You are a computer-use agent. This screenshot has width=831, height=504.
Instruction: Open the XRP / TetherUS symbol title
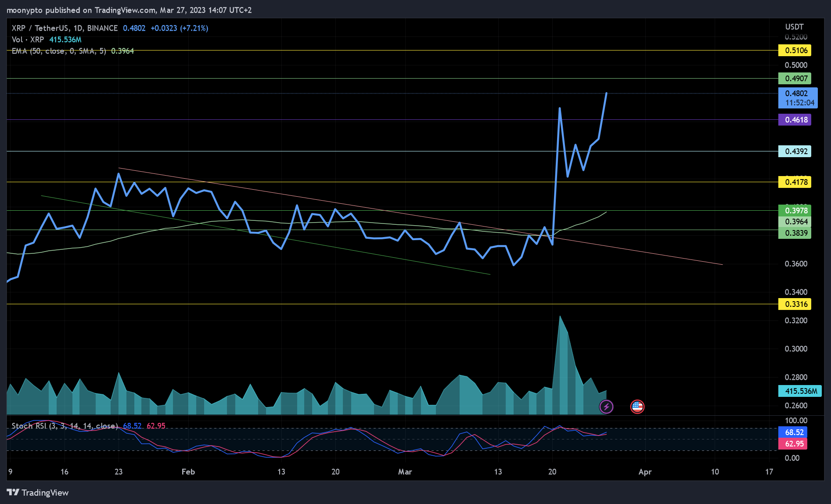(65, 28)
